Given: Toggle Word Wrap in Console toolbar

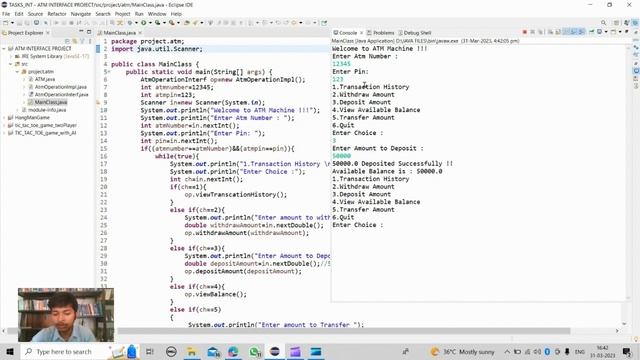Looking at the screenshot, I should 566,32.
